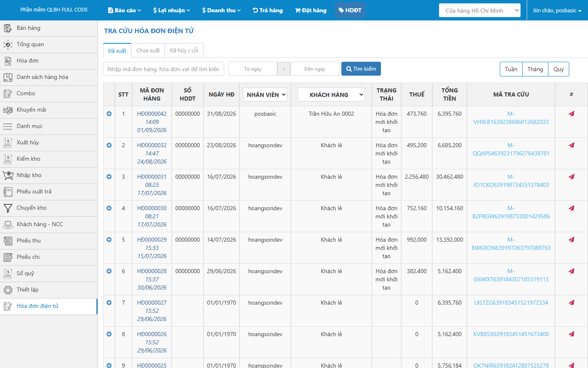The width and height of the screenshot is (588, 368).
Task: Open KHÁCH HÀNG filter dropdown
Action: pos(331,94)
